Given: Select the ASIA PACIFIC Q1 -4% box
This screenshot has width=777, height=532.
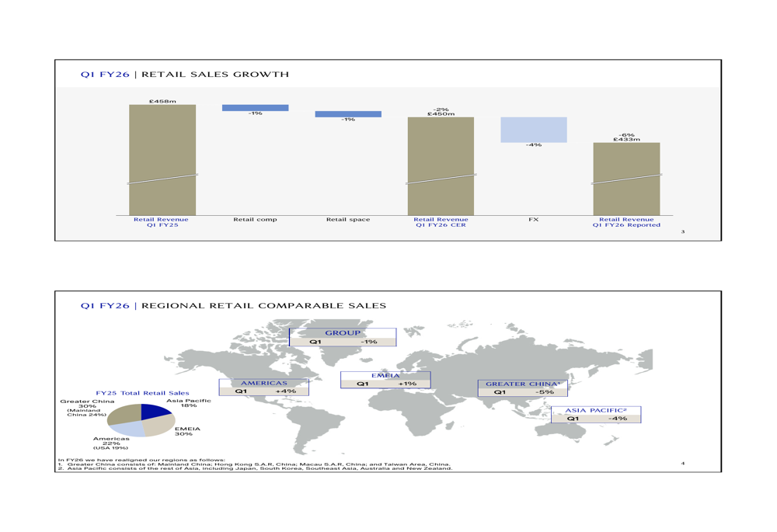Looking at the screenshot, I should pyautogui.click(x=596, y=414).
